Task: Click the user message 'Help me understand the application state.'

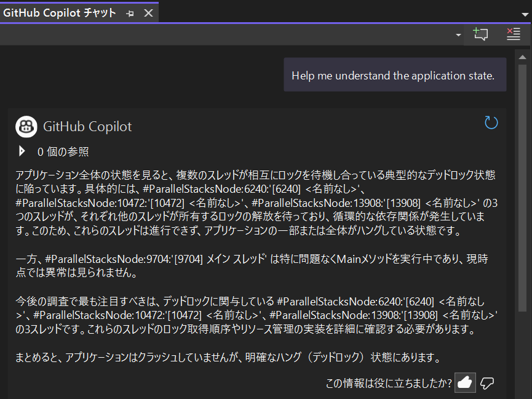Action: point(395,75)
